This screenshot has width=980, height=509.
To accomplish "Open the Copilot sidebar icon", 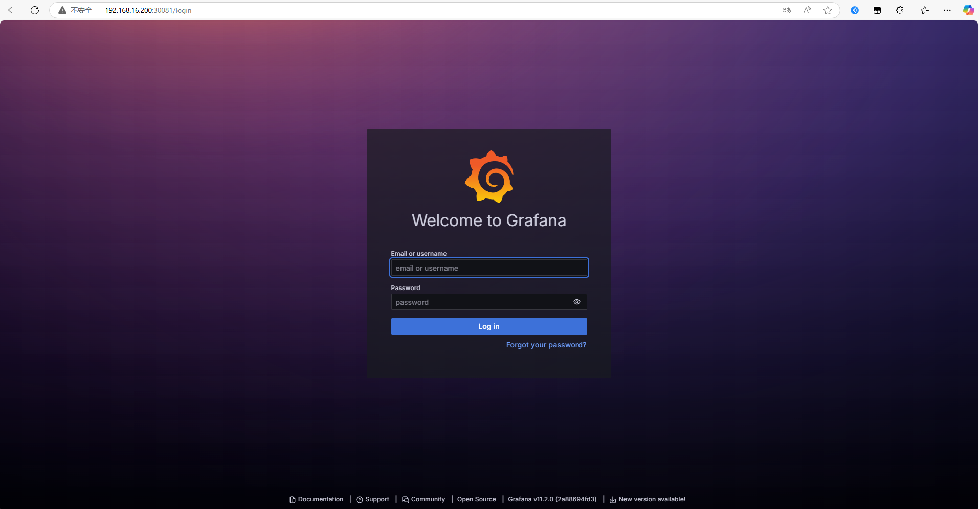I will pos(968,10).
